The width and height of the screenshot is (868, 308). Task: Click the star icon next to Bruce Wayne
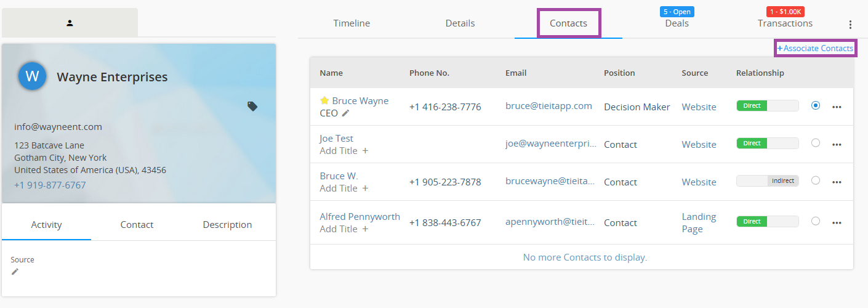click(x=324, y=100)
